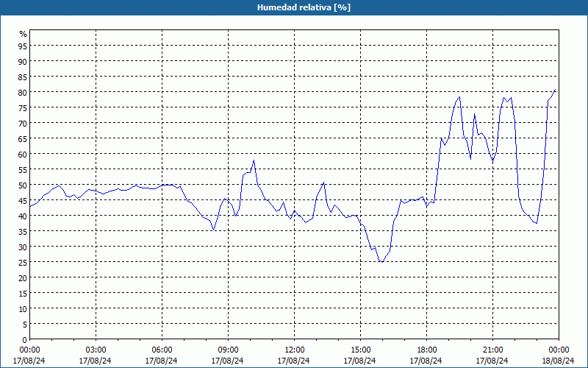Select the "60" humidity axis label
Screen dimensions: 588x368
(x=23, y=154)
